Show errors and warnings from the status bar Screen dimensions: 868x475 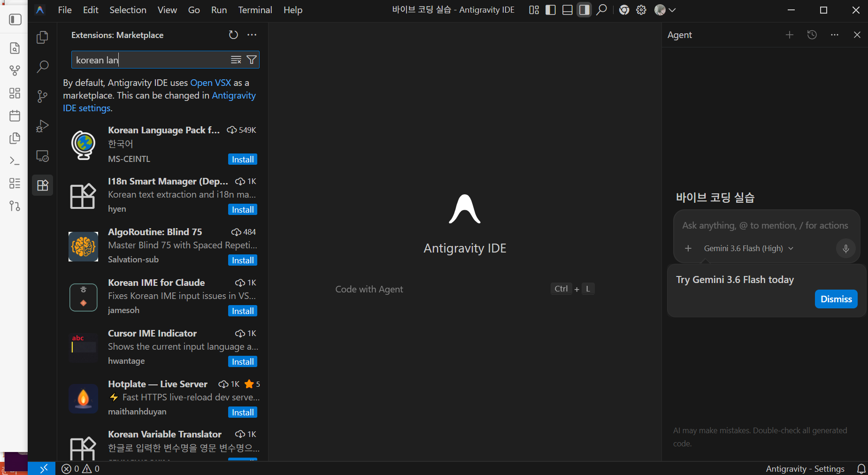(81, 468)
